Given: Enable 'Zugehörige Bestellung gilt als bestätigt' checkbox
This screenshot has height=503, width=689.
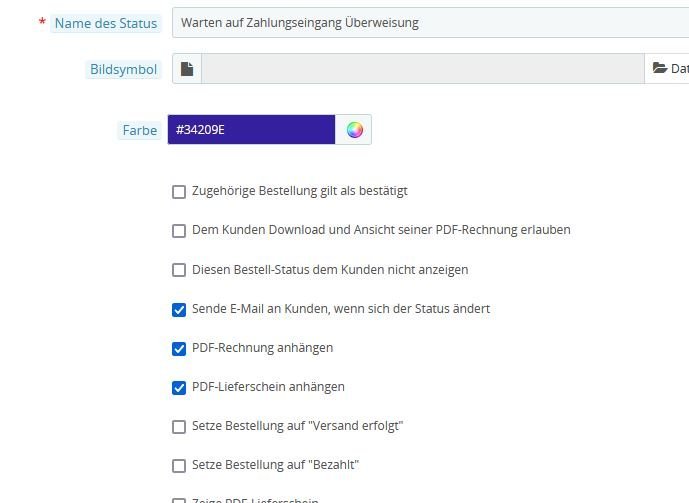Looking at the screenshot, I should click(179, 192).
